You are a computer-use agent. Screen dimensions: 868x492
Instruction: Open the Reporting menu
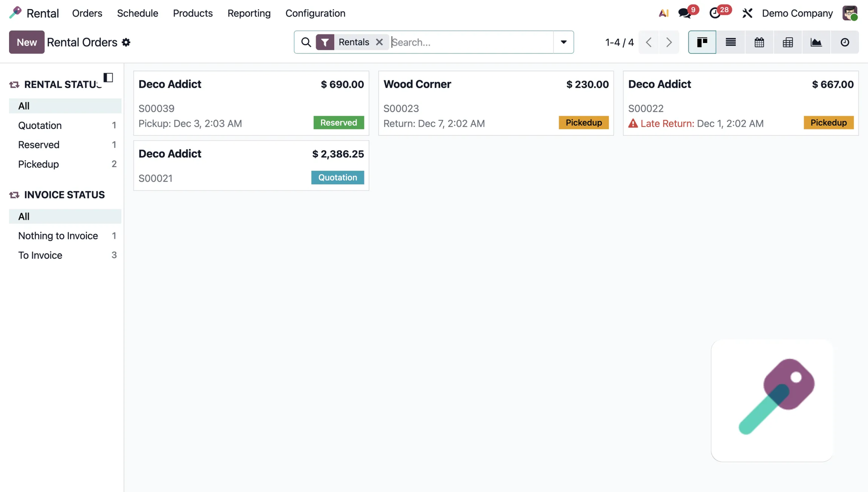pyautogui.click(x=249, y=13)
